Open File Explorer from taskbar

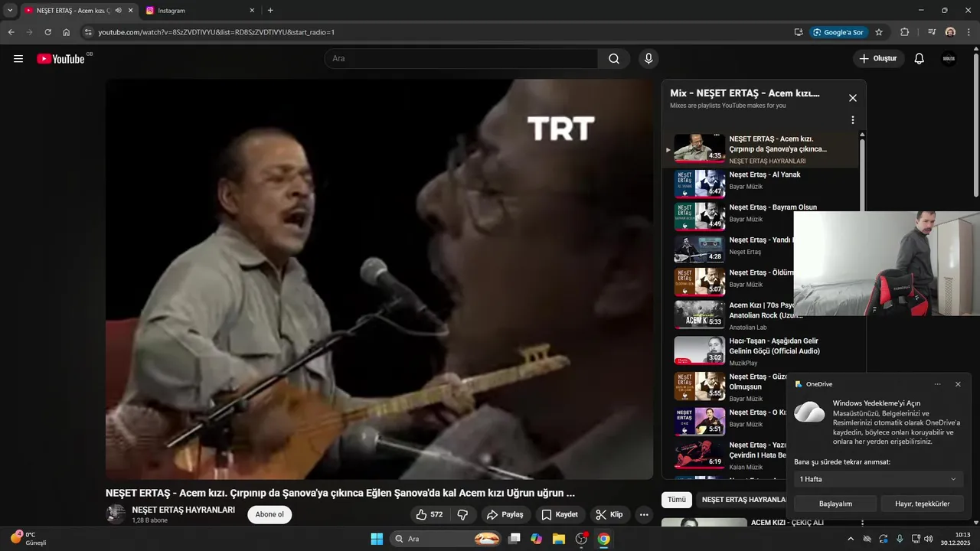[559, 539]
